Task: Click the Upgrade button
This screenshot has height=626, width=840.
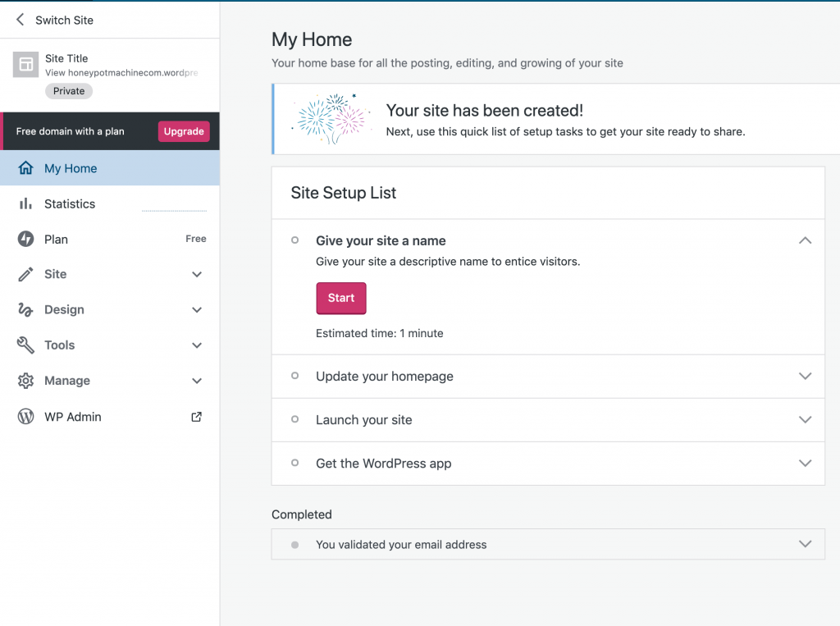Action: [x=184, y=131]
